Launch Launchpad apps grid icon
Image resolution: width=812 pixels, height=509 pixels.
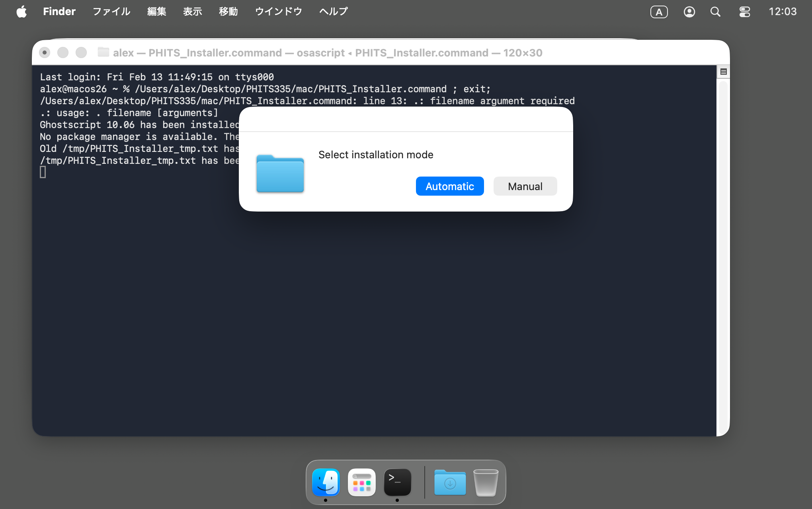pyautogui.click(x=361, y=482)
